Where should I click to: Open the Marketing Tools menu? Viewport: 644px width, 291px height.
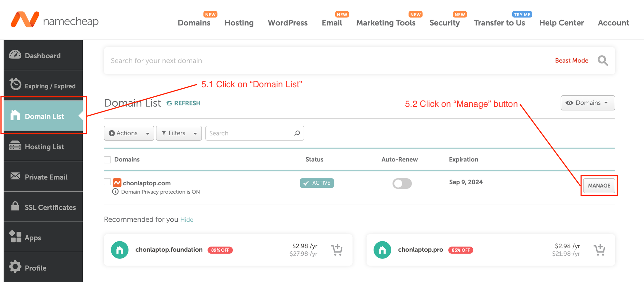point(386,23)
